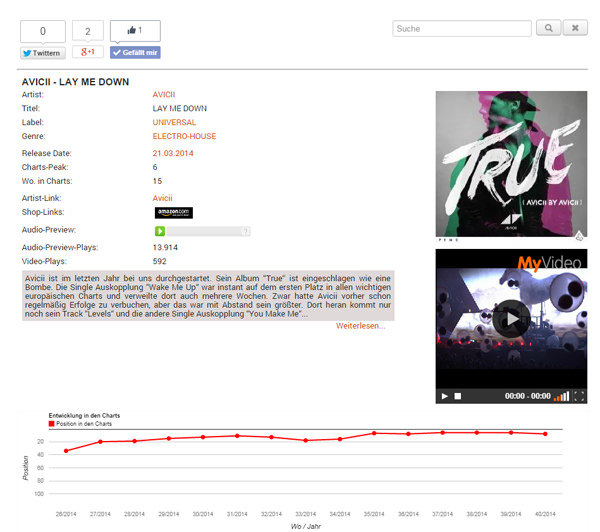Viewport: 600px width, 532px height.
Task: Click the large play overlay on MyVideo
Action: coord(511,319)
